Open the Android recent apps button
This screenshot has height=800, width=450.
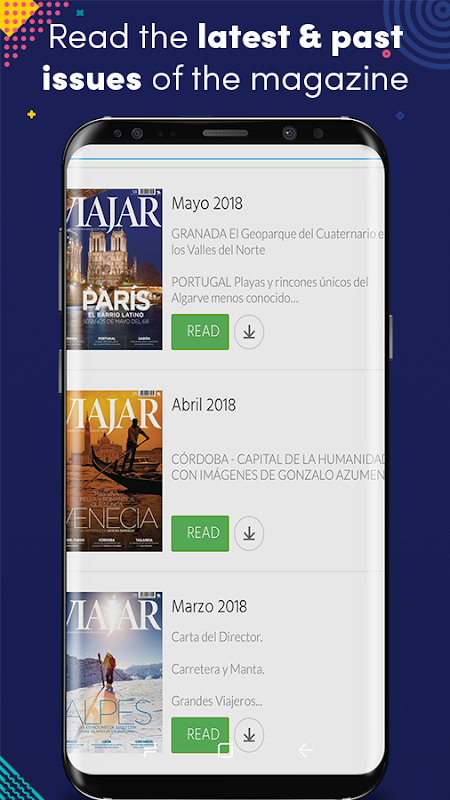coord(150,749)
